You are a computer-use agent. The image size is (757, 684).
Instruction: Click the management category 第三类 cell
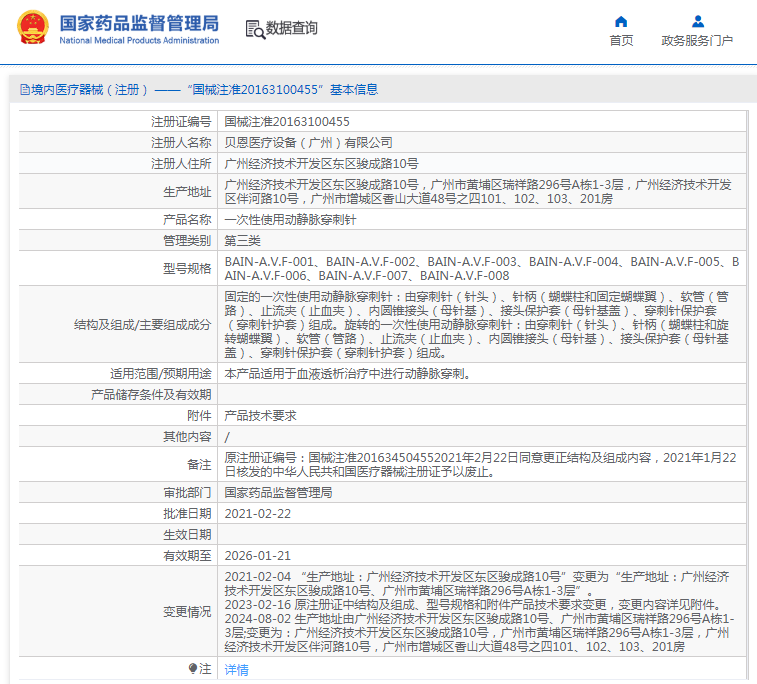(242, 241)
